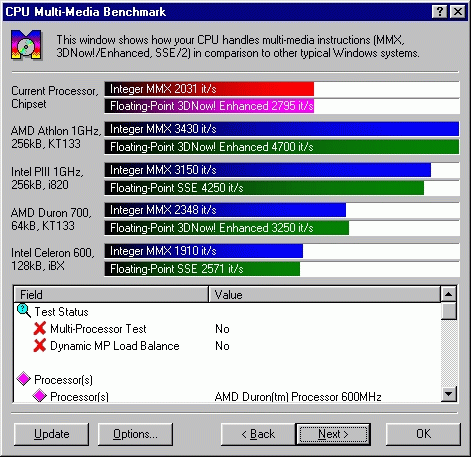The width and height of the screenshot is (471, 457).
Task: Click diamond icon beside AMD Duron processor row
Action: pyautogui.click(x=39, y=396)
